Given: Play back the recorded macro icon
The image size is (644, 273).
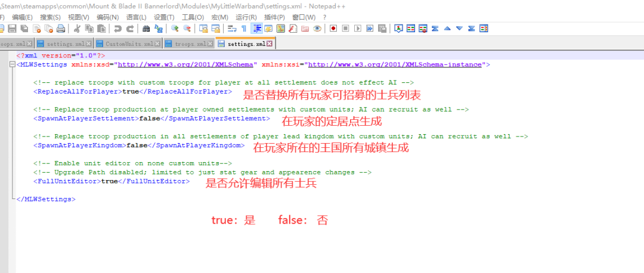Looking at the screenshot, I should [x=358, y=29].
